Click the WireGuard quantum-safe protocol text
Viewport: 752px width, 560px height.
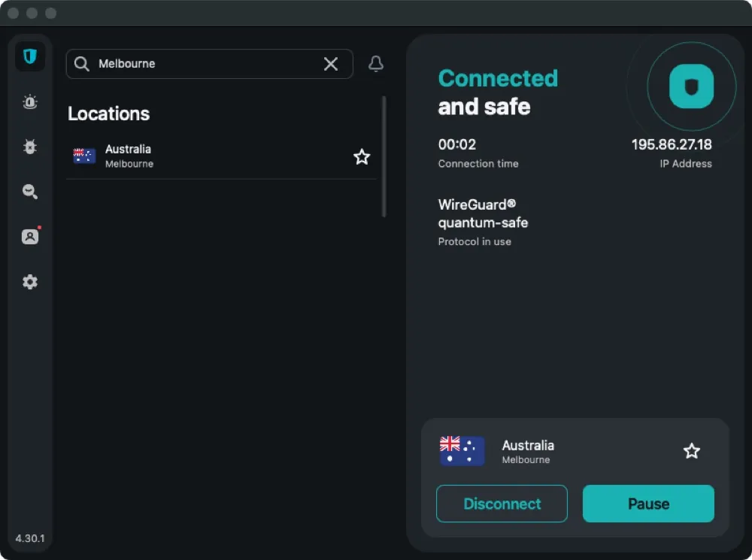483,213
